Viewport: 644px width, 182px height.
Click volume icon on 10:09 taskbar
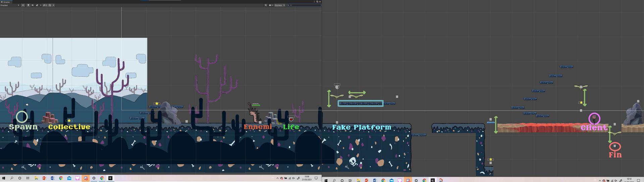293,178
